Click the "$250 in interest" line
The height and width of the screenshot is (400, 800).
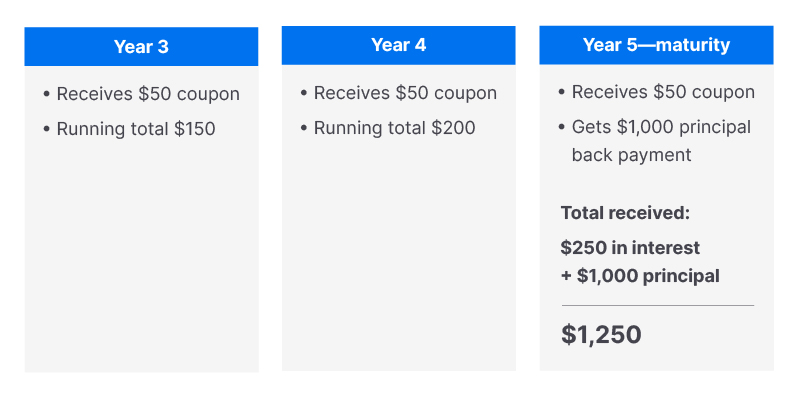coord(631,248)
